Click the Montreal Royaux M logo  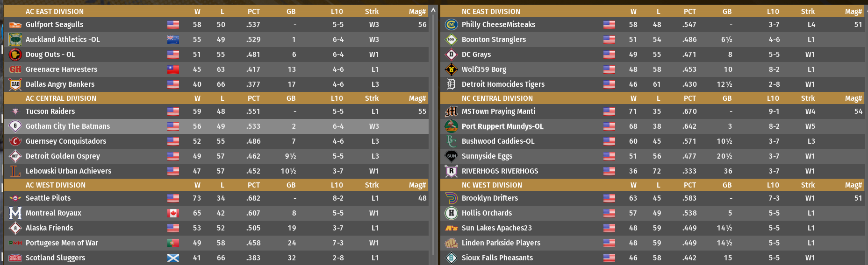pyautogui.click(x=15, y=213)
